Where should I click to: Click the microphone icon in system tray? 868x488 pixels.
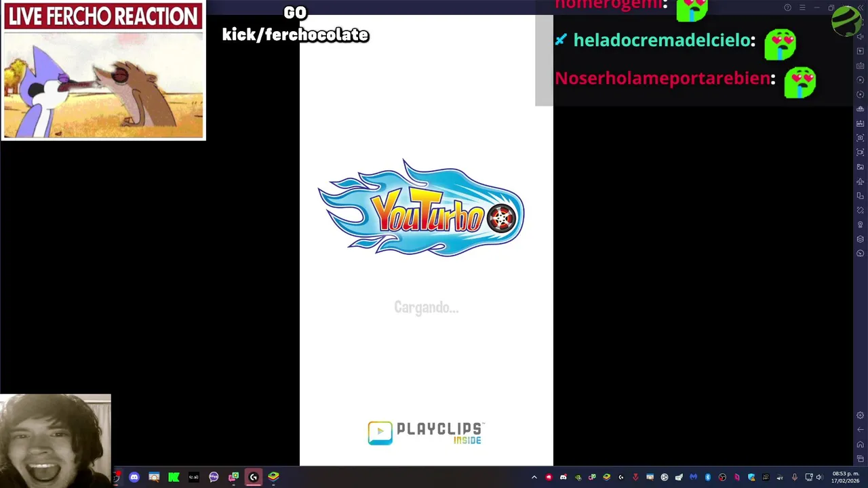(x=795, y=477)
